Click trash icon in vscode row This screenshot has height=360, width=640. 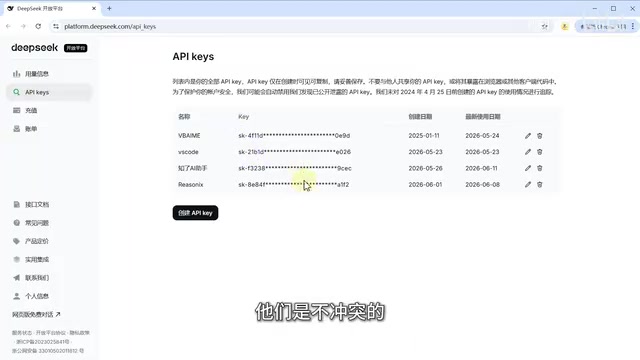pyautogui.click(x=540, y=152)
